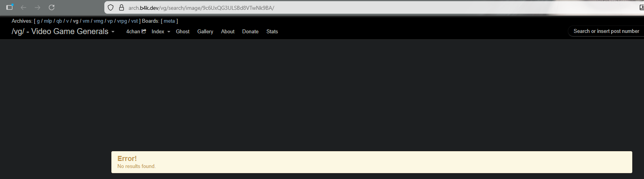Open the /vmg/ archive link
This screenshot has width=644, height=179.
[98, 21]
